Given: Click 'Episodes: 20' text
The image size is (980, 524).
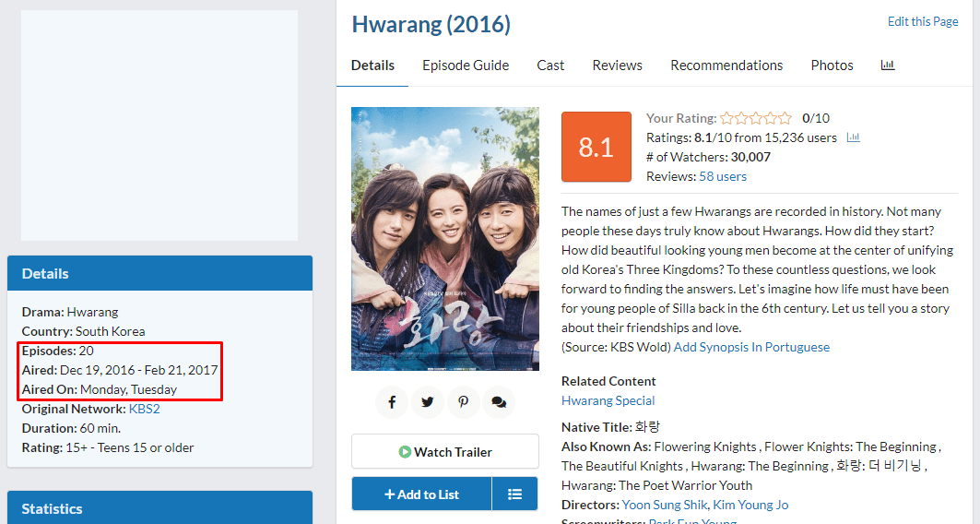Looking at the screenshot, I should [57, 351].
